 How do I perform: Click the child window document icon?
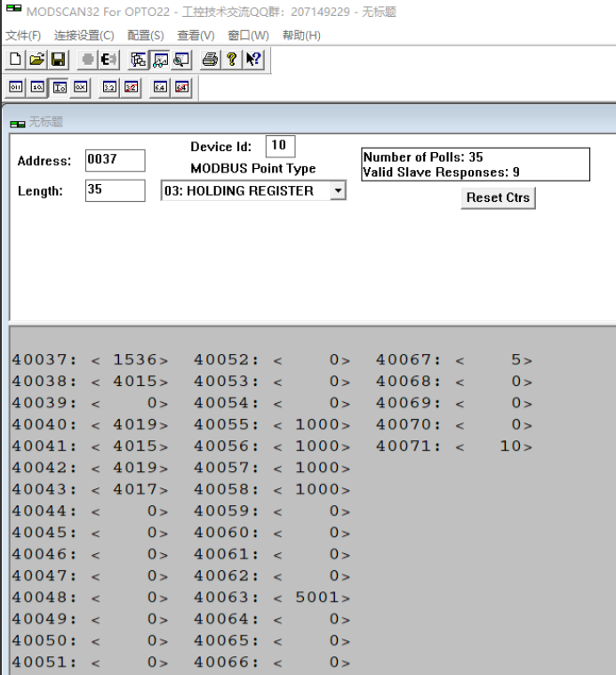point(18,124)
